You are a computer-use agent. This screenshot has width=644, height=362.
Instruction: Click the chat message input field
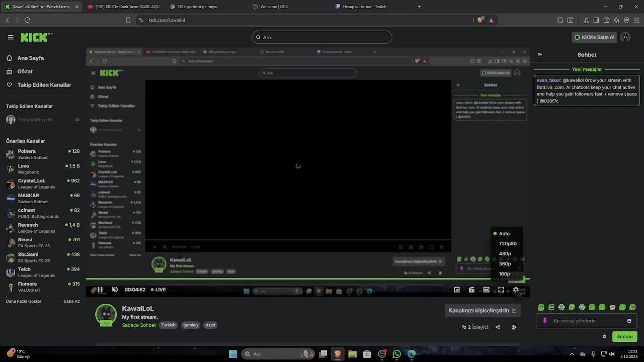pyautogui.click(x=587, y=321)
